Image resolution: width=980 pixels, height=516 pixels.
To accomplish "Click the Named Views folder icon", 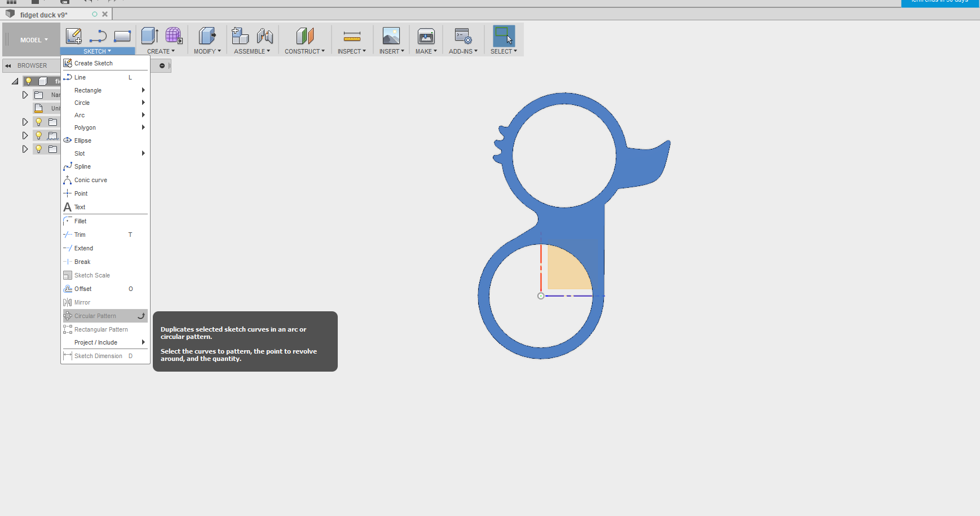I will [x=38, y=95].
